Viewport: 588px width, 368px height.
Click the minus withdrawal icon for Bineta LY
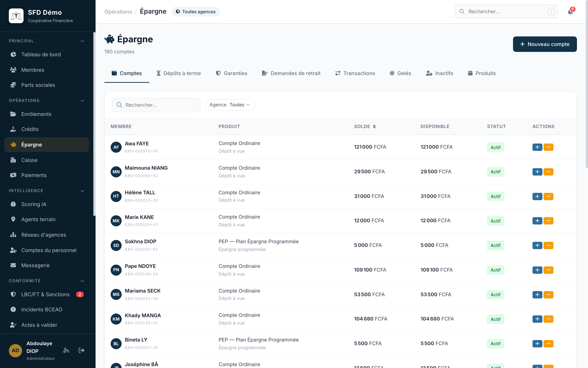[x=548, y=343]
